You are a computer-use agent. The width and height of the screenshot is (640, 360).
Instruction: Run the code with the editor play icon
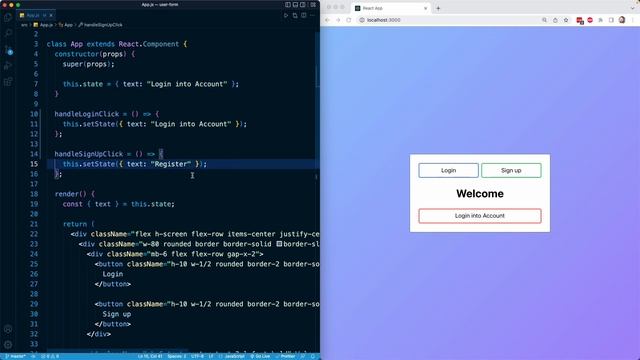pos(286,16)
